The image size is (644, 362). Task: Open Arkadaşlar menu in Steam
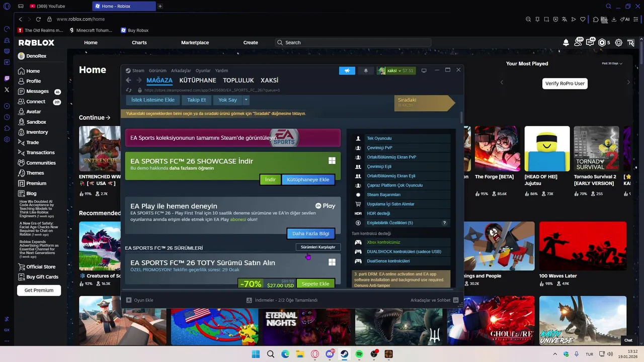[x=181, y=70]
